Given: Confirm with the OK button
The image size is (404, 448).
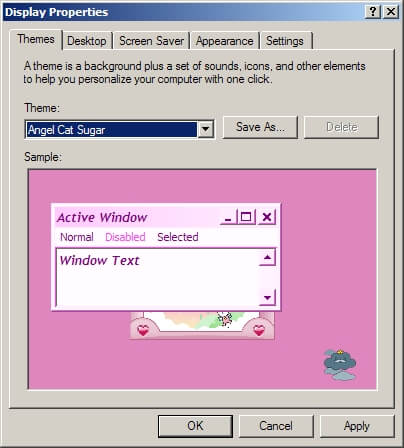Looking at the screenshot, I should 195,426.
